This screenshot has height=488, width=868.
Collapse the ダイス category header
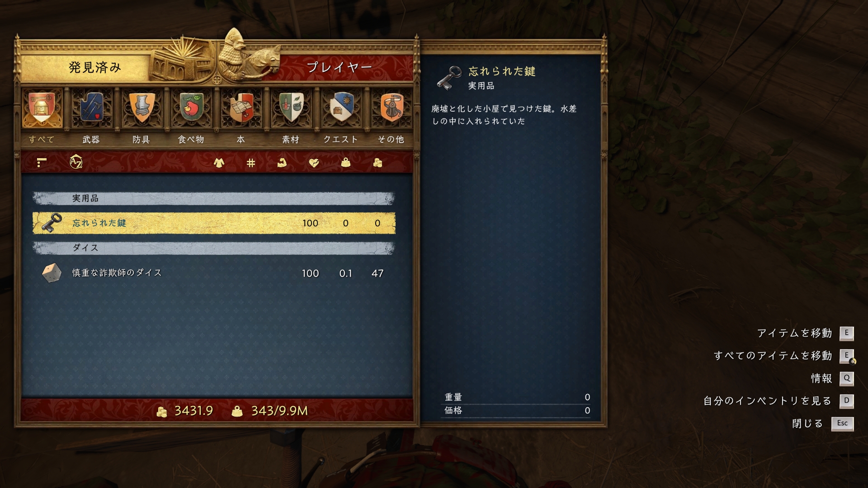tap(214, 248)
